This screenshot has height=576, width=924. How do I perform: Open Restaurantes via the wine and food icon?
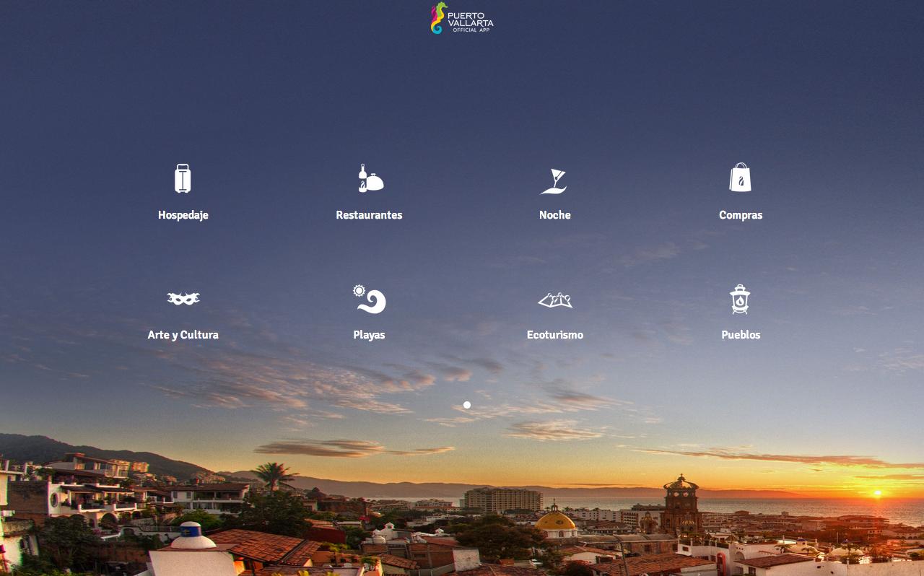click(x=369, y=179)
